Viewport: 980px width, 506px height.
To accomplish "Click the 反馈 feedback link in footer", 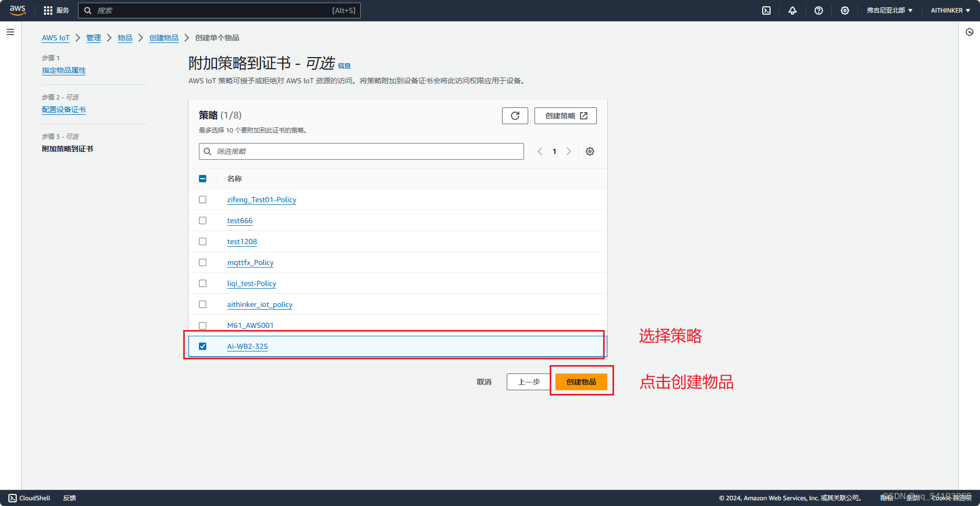I will 70,498.
